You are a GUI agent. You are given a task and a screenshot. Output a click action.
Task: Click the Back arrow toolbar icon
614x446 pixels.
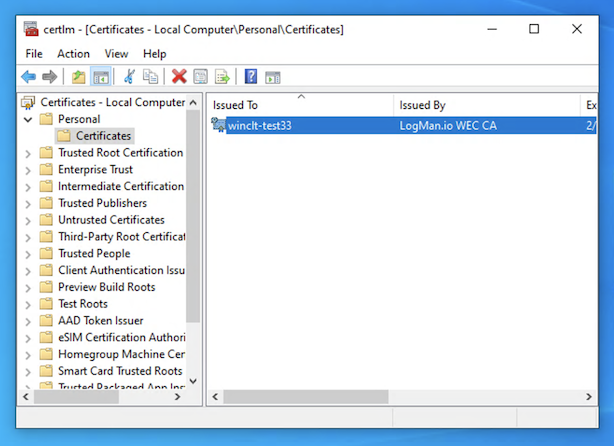point(29,77)
